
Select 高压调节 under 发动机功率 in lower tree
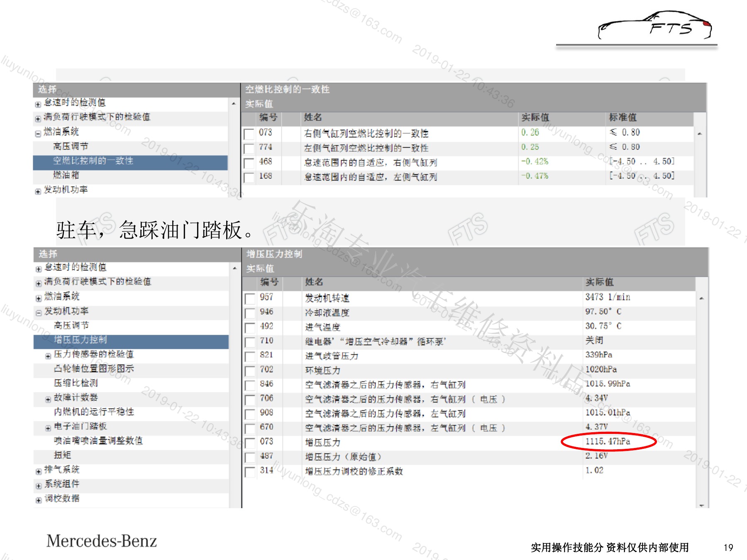click(71, 325)
